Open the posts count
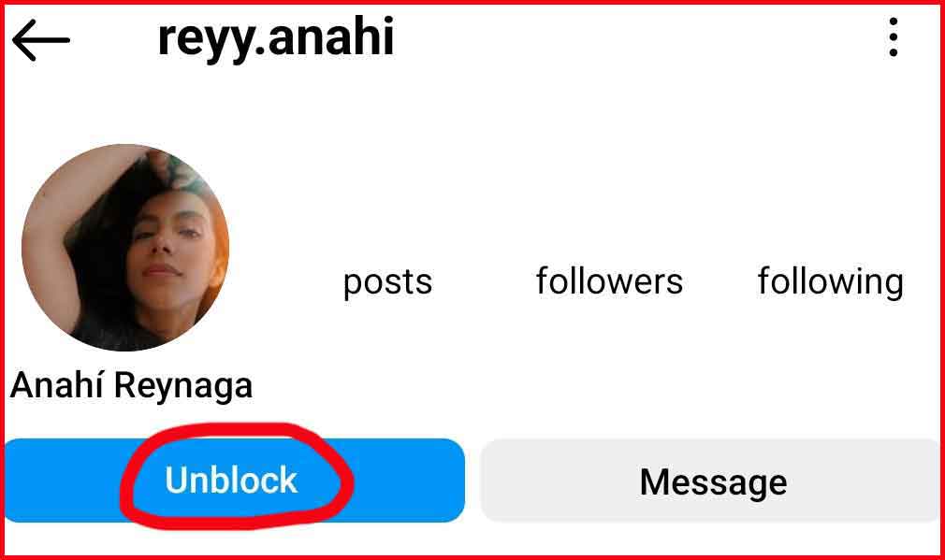This screenshot has width=945, height=560. 387,281
